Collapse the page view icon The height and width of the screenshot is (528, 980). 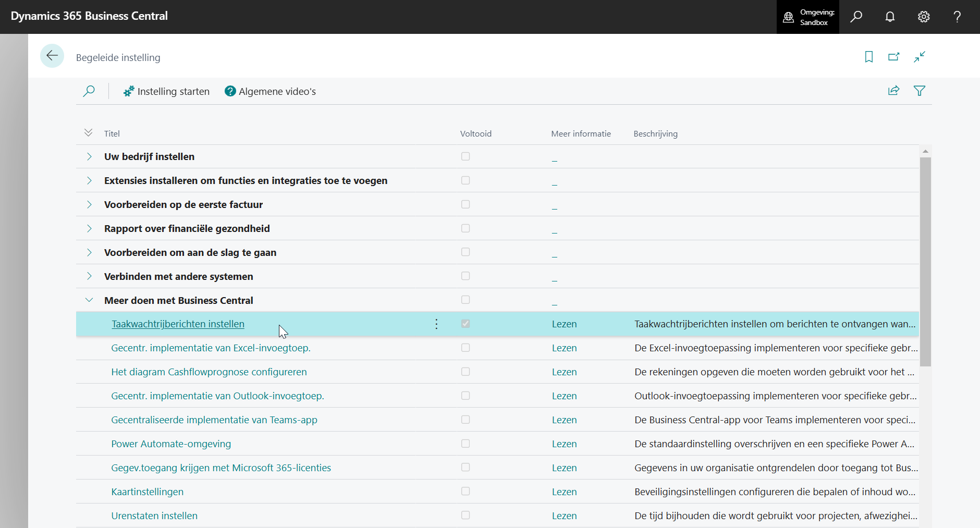pos(920,57)
